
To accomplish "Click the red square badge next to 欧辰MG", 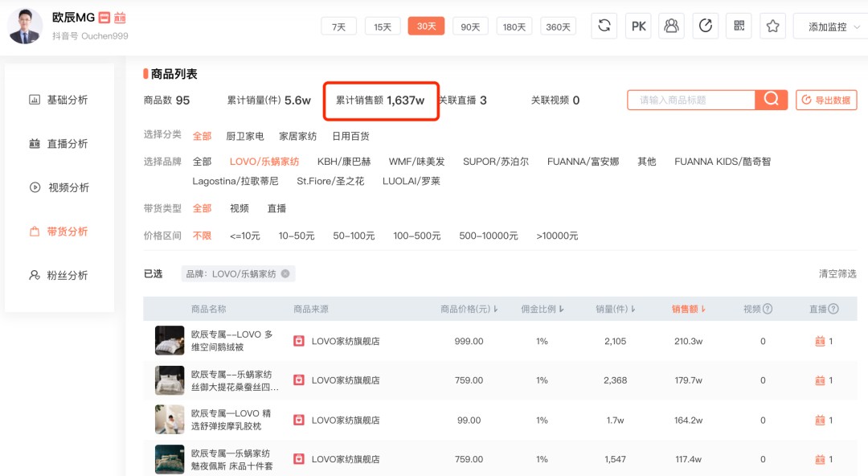I will click(x=104, y=18).
